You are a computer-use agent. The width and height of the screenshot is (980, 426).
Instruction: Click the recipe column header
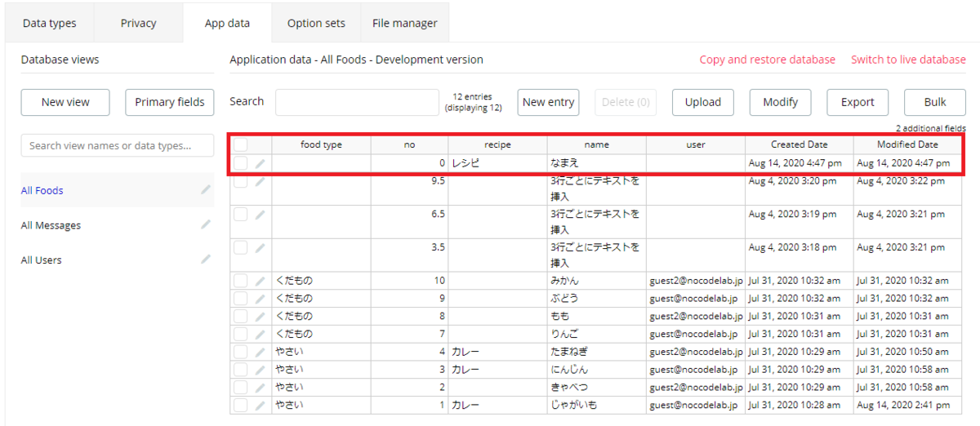pos(497,144)
